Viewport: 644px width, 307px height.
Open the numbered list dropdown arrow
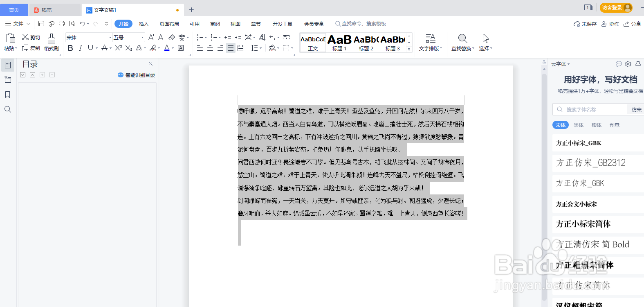[220, 37]
